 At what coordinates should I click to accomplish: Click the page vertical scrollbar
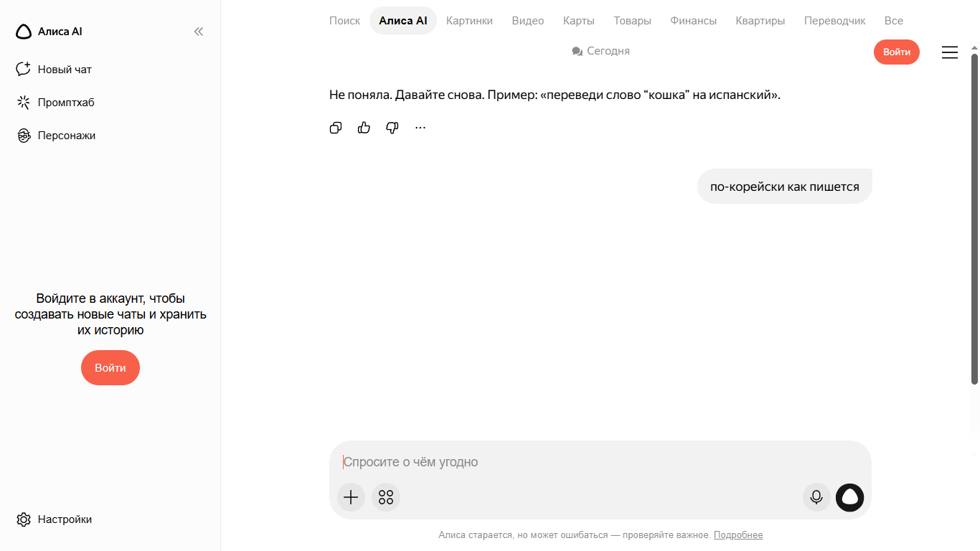(974, 219)
